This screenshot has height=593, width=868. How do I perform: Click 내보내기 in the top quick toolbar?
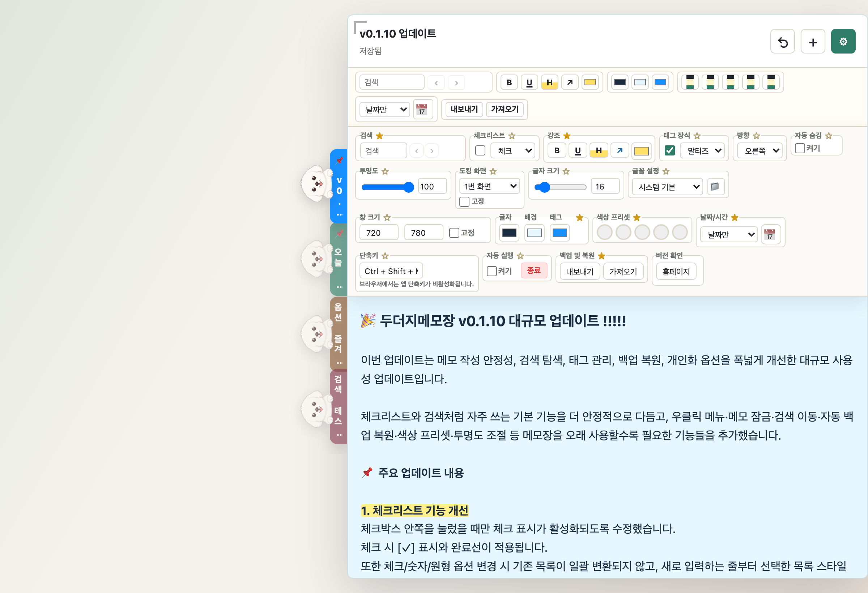[464, 109]
